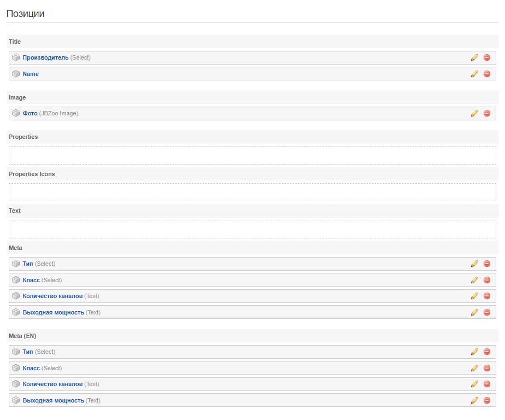Click the Text position header

click(x=252, y=211)
